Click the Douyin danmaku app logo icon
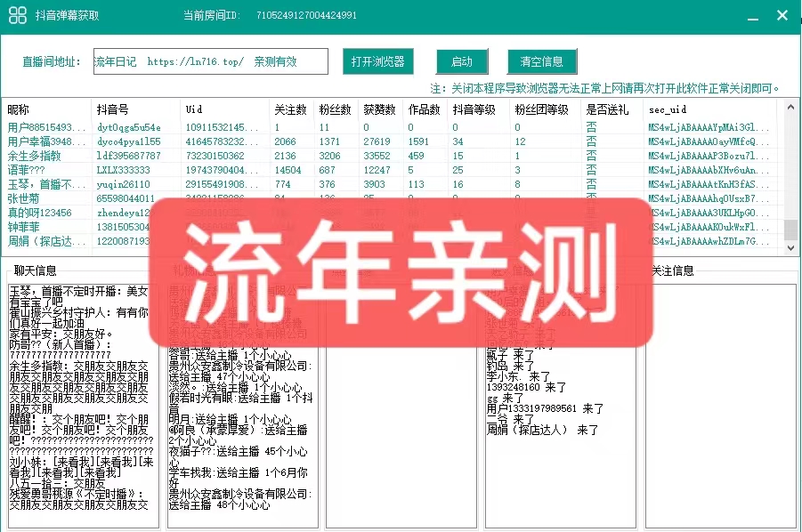The width and height of the screenshot is (802, 532). pyautogui.click(x=17, y=14)
